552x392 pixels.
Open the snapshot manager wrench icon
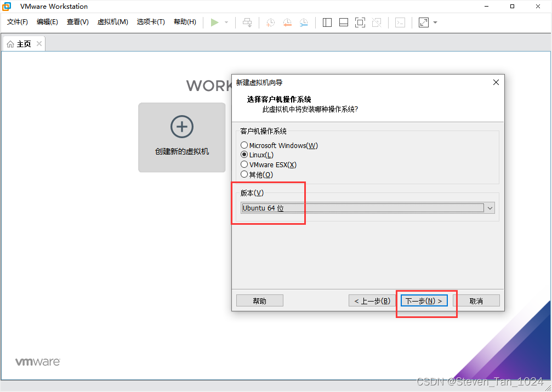pyautogui.click(x=304, y=22)
